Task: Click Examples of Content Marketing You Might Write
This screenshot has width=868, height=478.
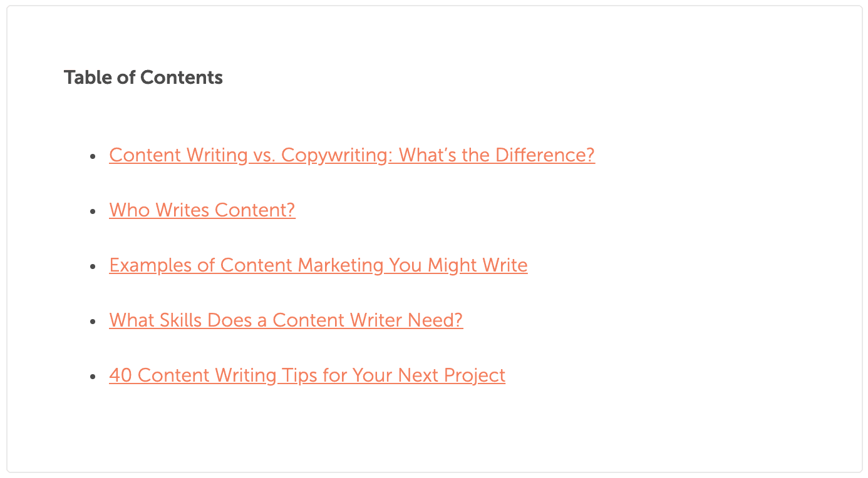Action: point(318,265)
